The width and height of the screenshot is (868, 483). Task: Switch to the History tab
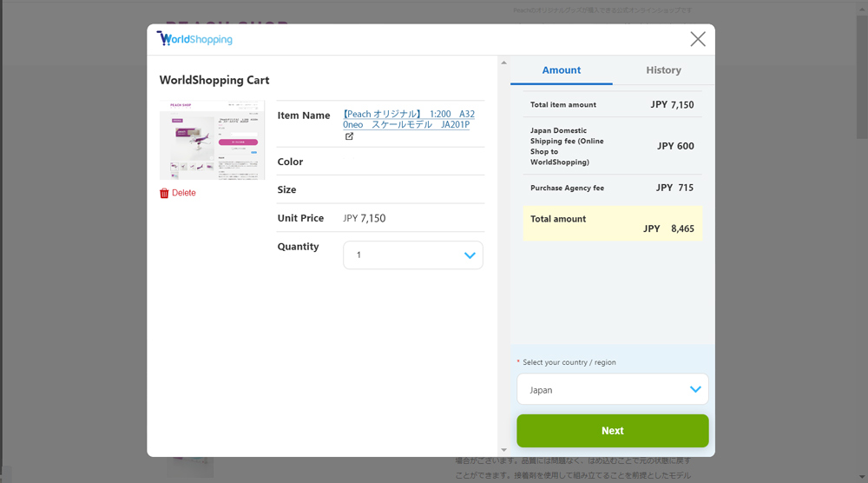[x=663, y=70]
